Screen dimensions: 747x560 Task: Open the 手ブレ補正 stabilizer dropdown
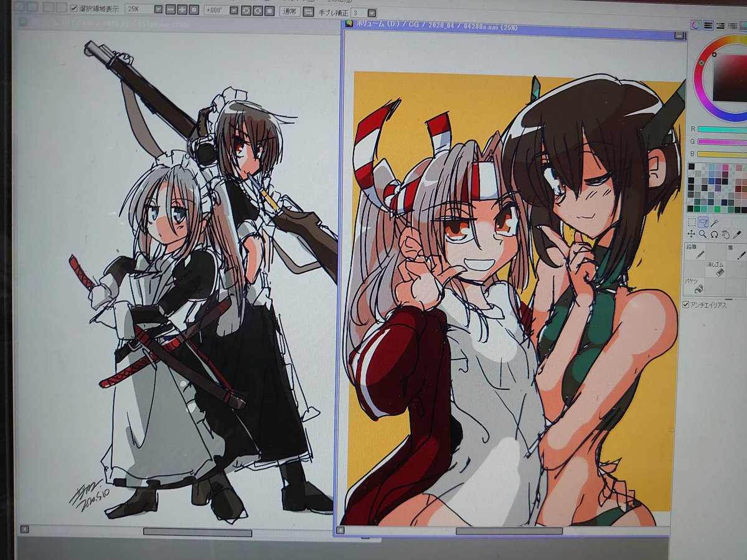tap(372, 12)
